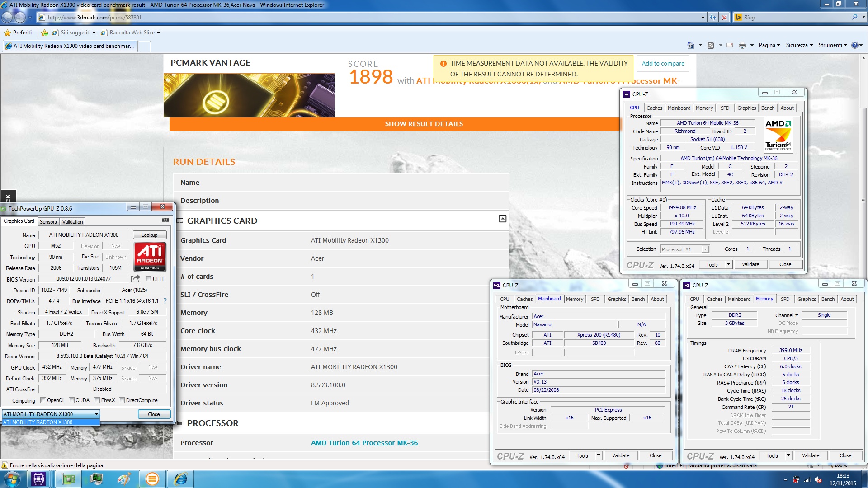Click the IE help question mark icon
Screen dimensions: 868x488
pos(854,45)
